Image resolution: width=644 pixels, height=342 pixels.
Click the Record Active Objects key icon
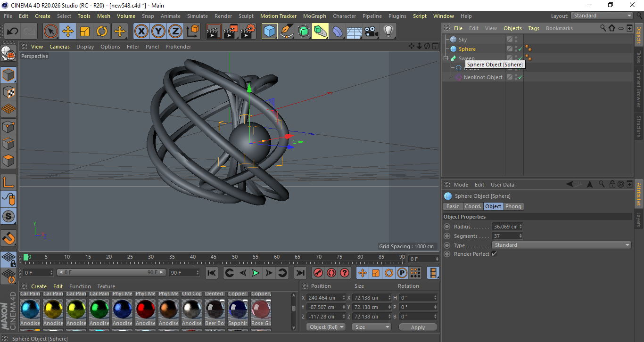click(x=318, y=273)
